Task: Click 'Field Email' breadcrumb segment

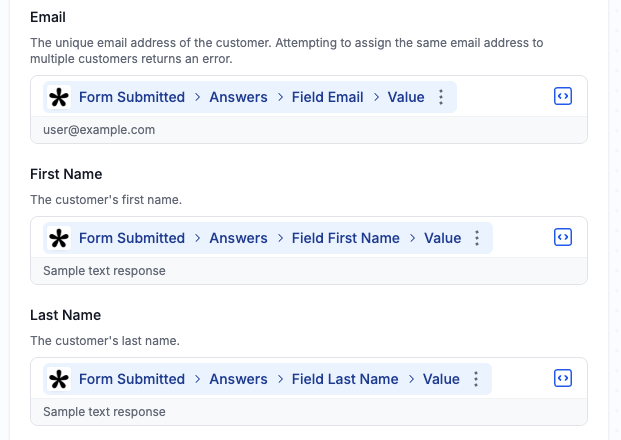Action: coord(326,97)
